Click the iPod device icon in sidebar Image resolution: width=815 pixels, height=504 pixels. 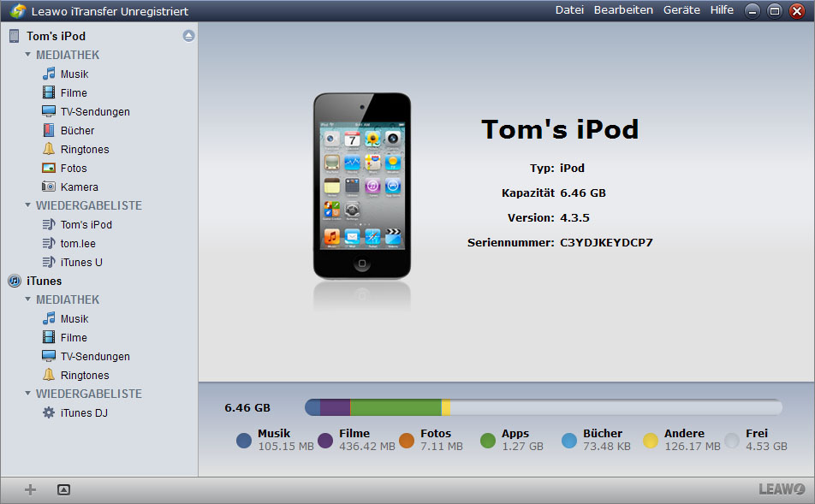(x=14, y=36)
